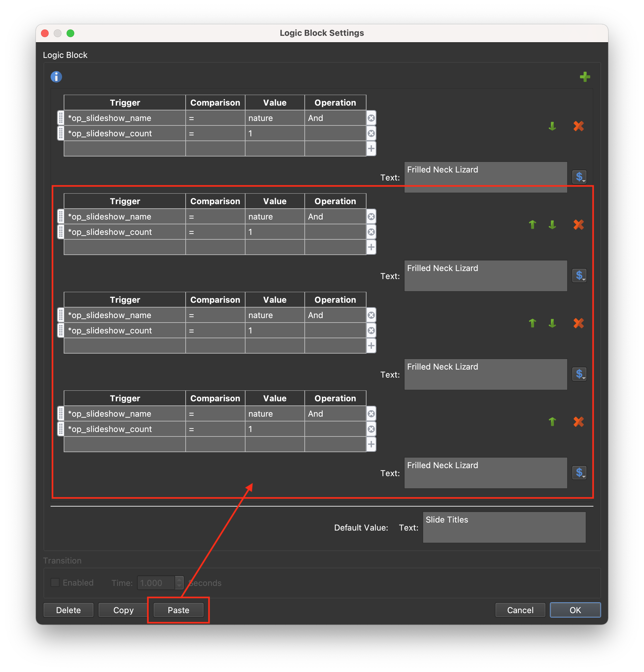The height and width of the screenshot is (672, 644).
Task: Click the blue info icon
Action: coord(56,77)
